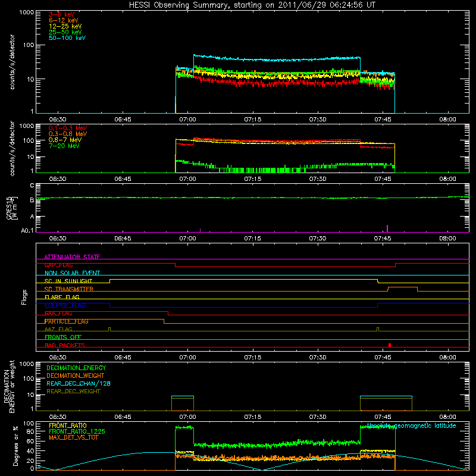
Task: Click the blue ECLIPSE_FLAG label
Action: tap(65, 305)
